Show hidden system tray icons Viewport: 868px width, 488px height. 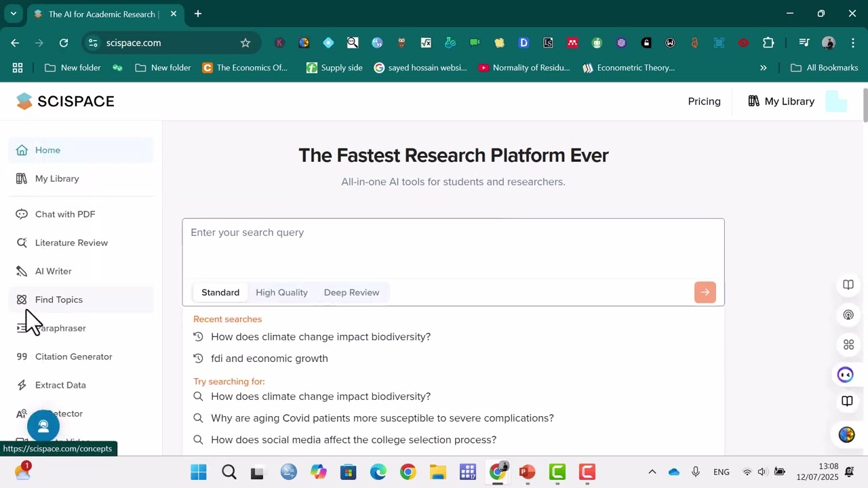[x=652, y=472]
